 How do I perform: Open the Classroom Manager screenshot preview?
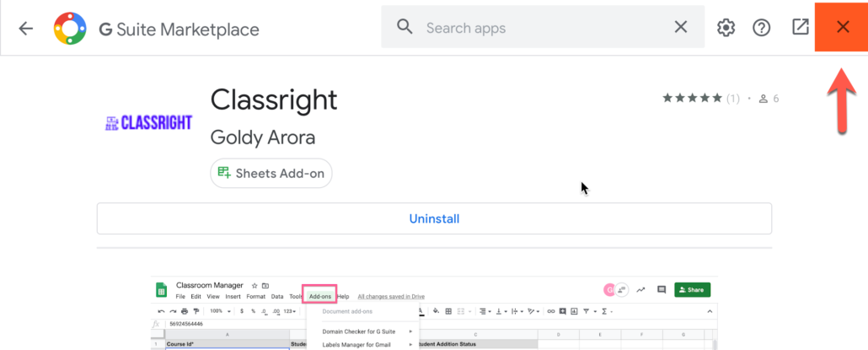click(x=434, y=313)
